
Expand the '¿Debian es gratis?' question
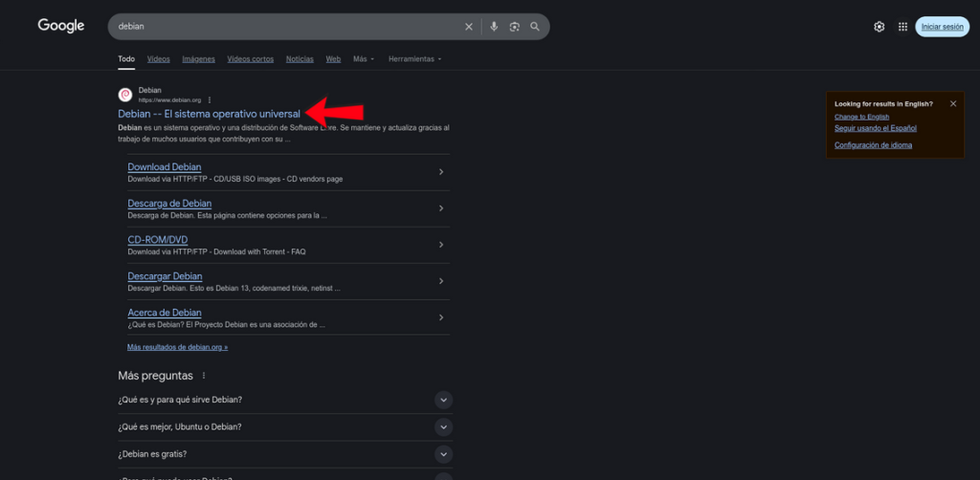point(443,453)
